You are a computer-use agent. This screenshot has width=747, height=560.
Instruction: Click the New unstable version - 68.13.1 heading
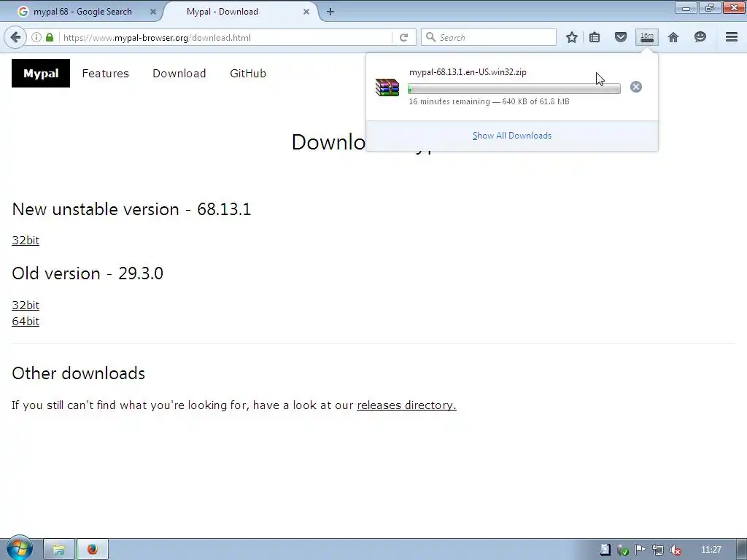pyautogui.click(x=131, y=209)
